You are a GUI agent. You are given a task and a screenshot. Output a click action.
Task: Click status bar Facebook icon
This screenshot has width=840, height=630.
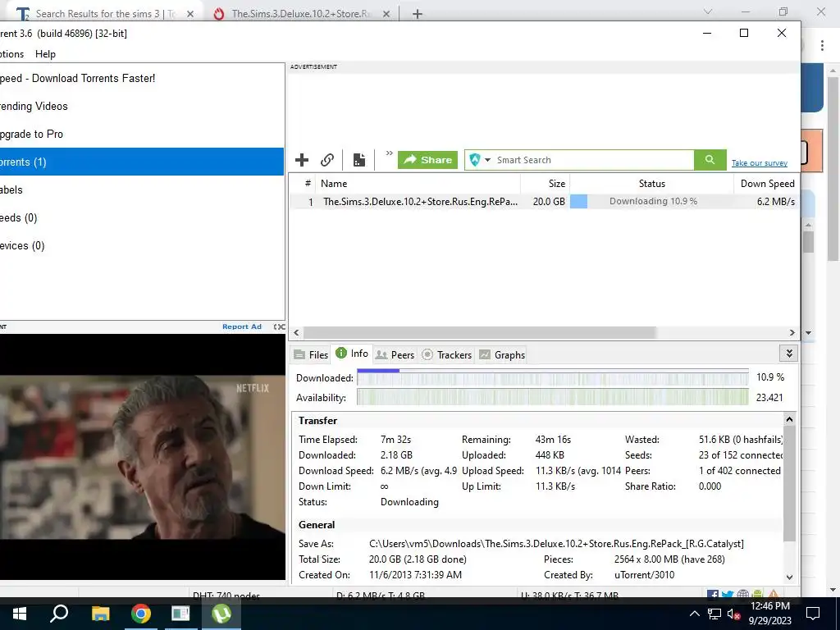tap(713, 594)
